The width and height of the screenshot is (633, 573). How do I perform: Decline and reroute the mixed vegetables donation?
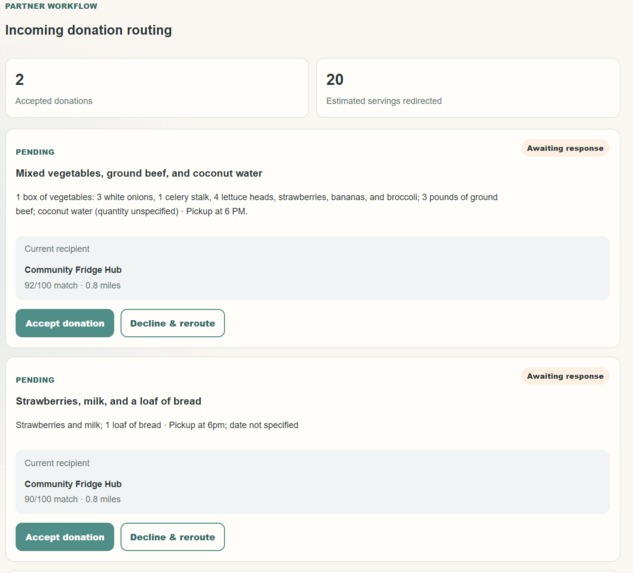(172, 323)
